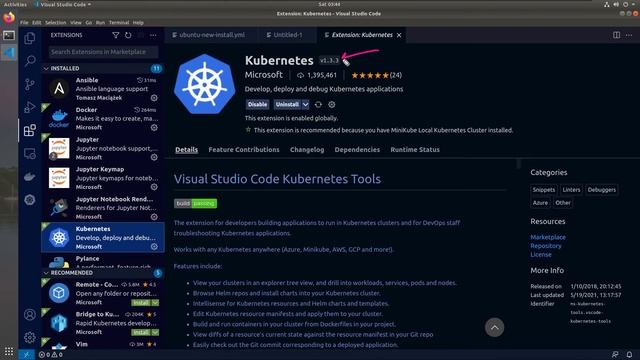Open the Selection menu
The width and height of the screenshot is (640, 360).
(x=56, y=23)
